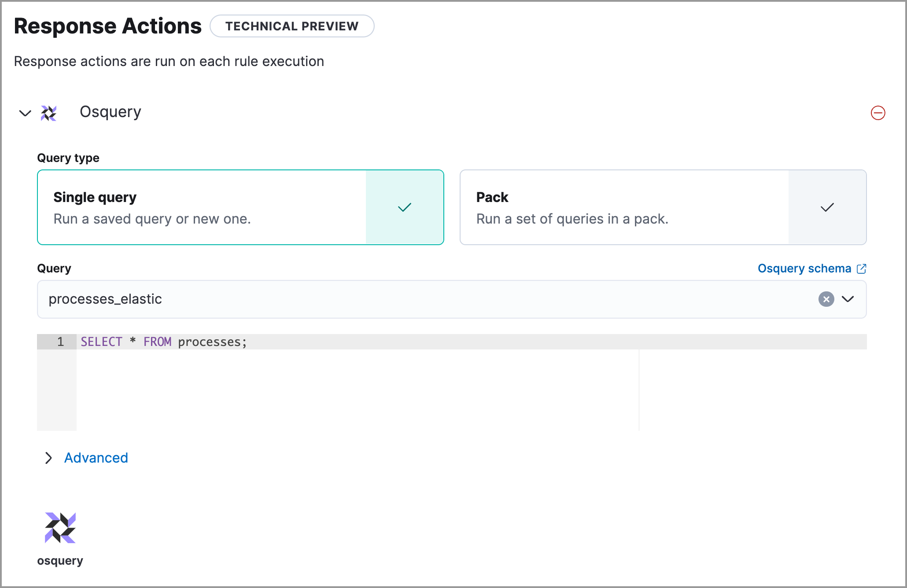Expand the Advanced section chevron
The height and width of the screenshot is (588, 907).
click(x=48, y=458)
